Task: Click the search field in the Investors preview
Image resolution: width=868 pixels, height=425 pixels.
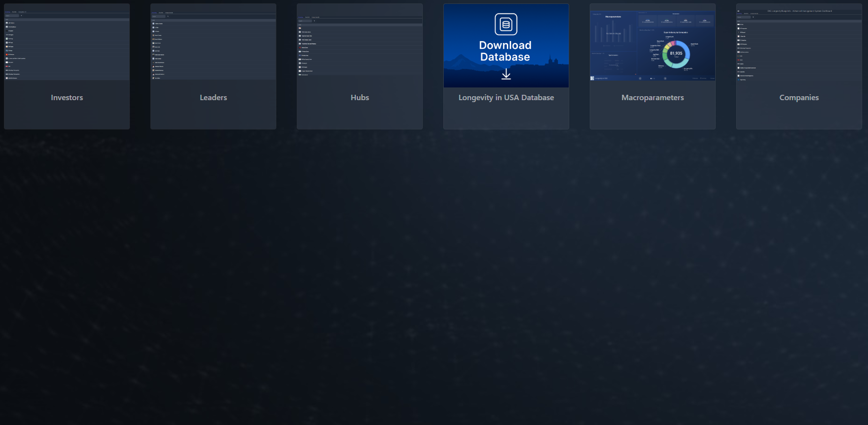Action: coord(12,16)
